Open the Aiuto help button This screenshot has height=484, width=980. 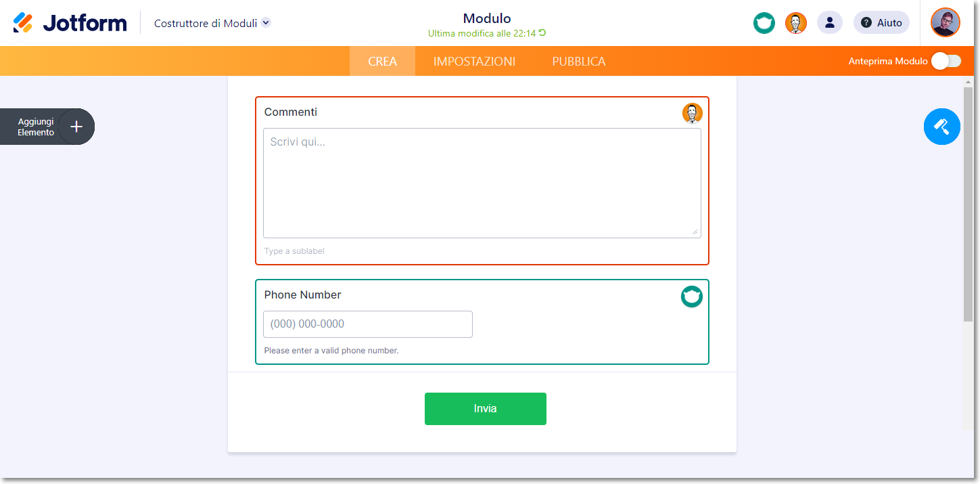click(x=881, y=23)
